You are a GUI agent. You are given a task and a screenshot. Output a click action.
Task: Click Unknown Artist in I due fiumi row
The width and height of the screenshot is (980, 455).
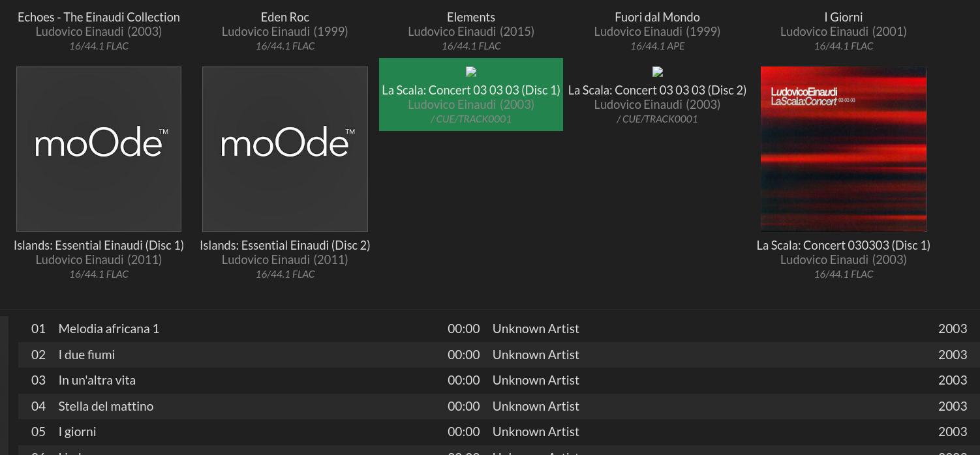(536, 355)
